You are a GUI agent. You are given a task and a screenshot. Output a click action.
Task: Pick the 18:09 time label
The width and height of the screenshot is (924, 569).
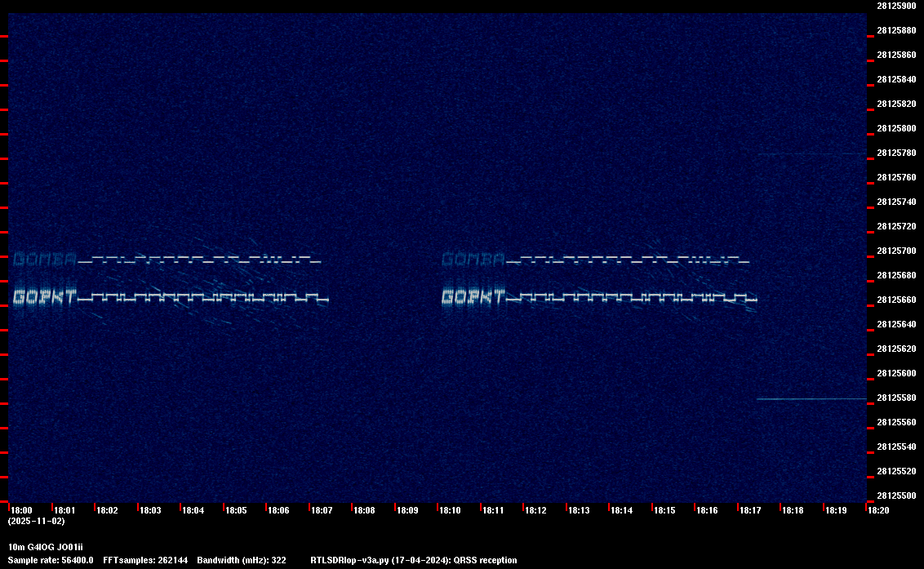pyautogui.click(x=408, y=510)
